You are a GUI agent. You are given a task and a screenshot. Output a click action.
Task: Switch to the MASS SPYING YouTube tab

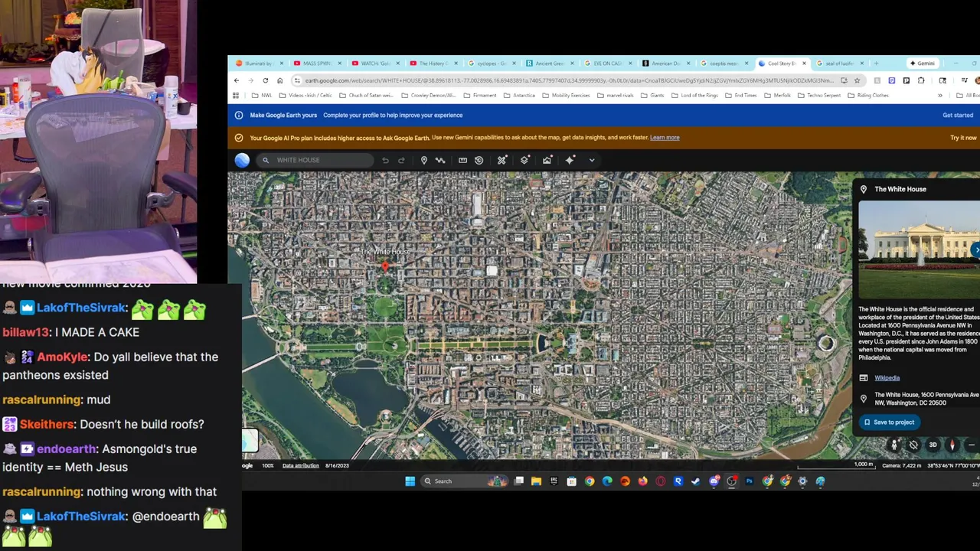pos(318,64)
